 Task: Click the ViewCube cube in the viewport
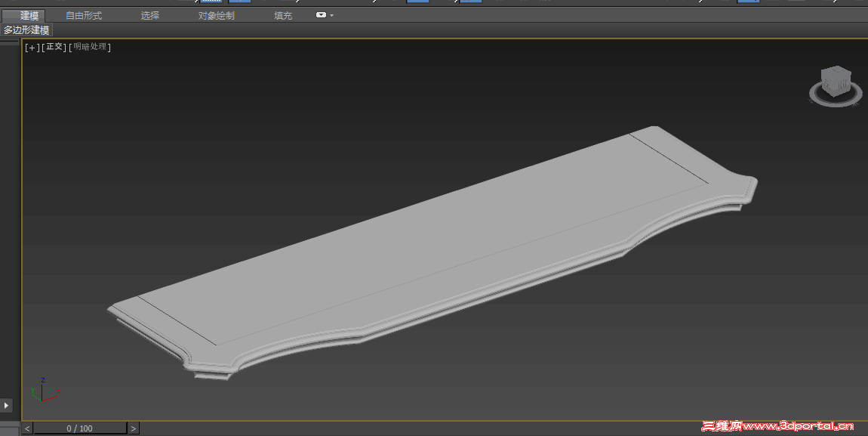pos(836,80)
